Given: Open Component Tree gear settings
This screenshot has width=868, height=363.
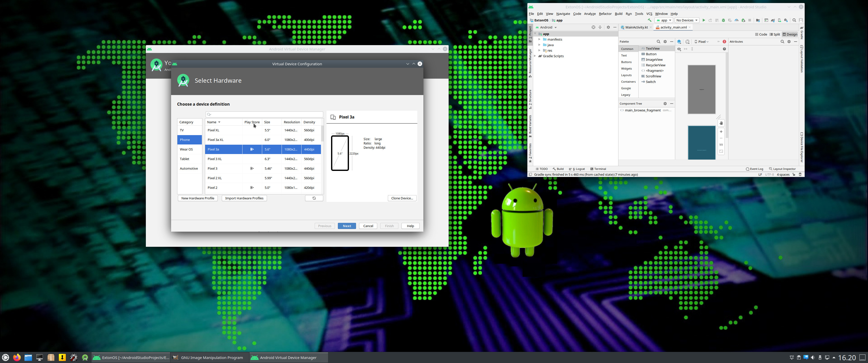Looking at the screenshot, I should click(665, 103).
